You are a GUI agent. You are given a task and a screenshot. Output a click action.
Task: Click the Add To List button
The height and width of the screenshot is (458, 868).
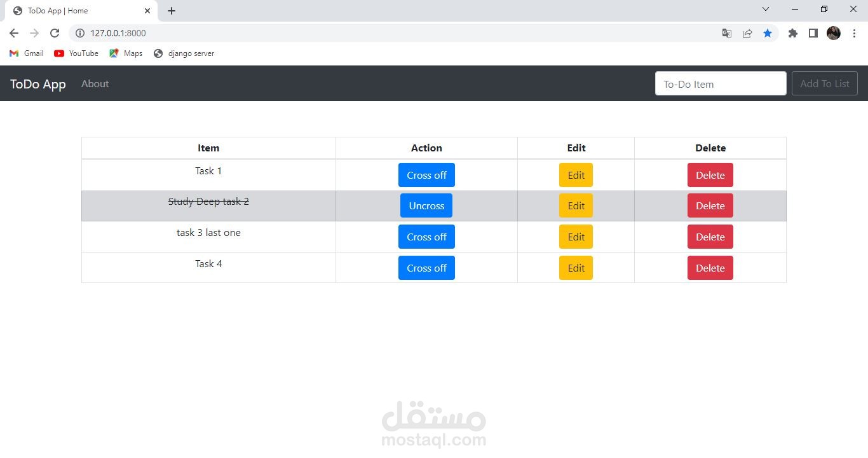pos(825,83)
